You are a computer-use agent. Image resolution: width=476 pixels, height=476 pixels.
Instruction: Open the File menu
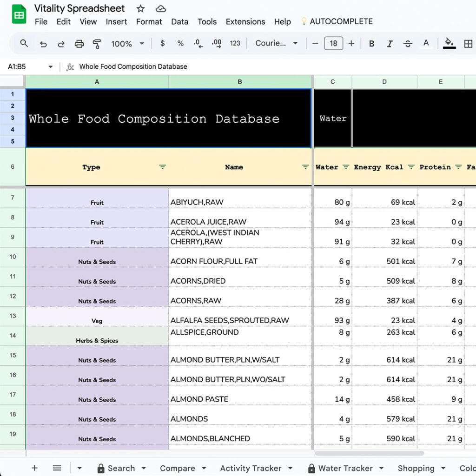coord(41,22)
